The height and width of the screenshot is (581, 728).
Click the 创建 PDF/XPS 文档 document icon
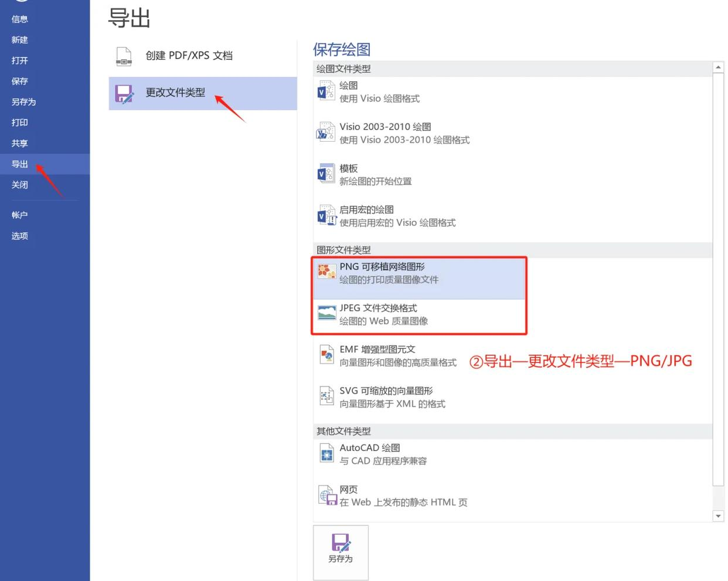[x=124, y=56]
